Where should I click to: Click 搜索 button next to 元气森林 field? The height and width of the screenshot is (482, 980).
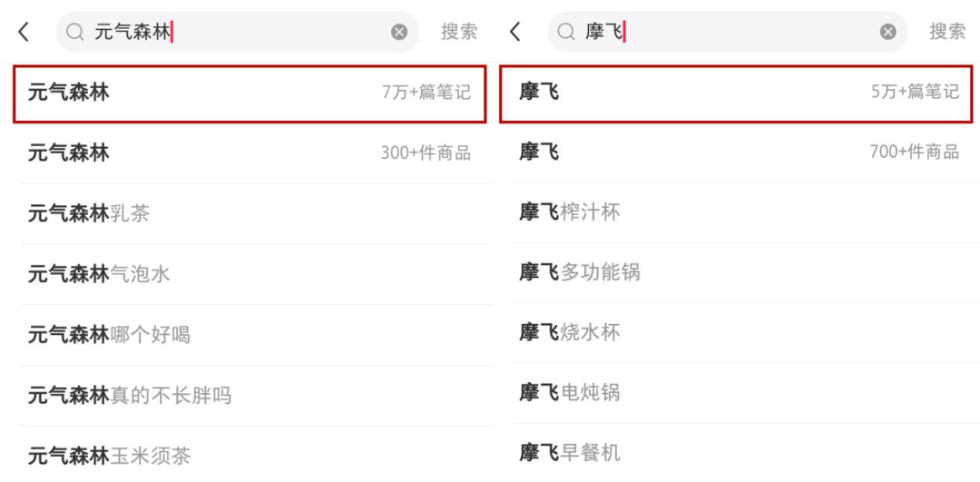(x=459, y=32)
